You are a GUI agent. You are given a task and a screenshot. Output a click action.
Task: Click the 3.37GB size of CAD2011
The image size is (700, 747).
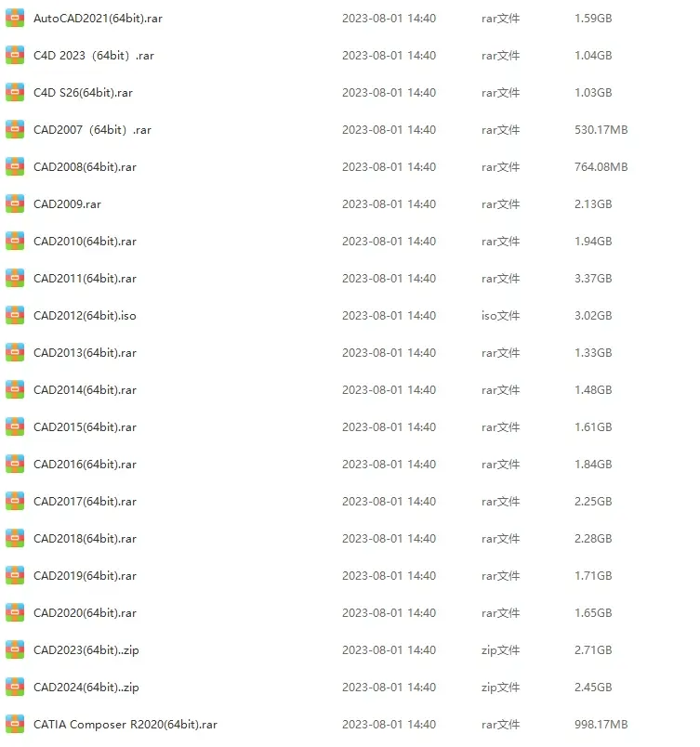tap(593, 278)
